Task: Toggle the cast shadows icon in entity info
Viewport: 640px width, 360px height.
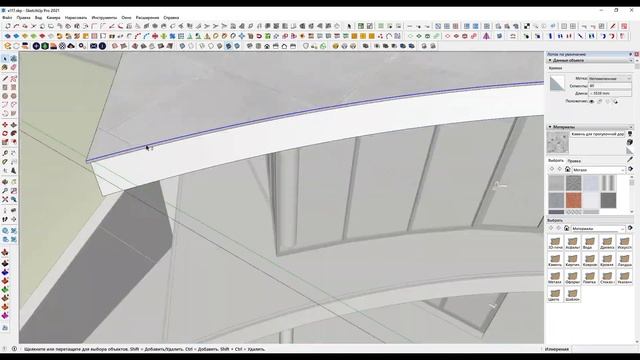Action: click(615, 101)
